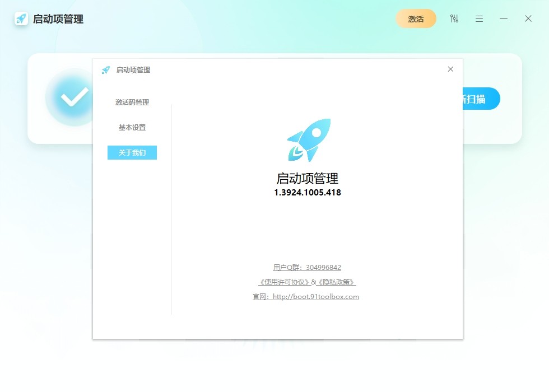549x392 pixels.
Task: Open the 《隐私政策》 link
Action: pos(336,282)
